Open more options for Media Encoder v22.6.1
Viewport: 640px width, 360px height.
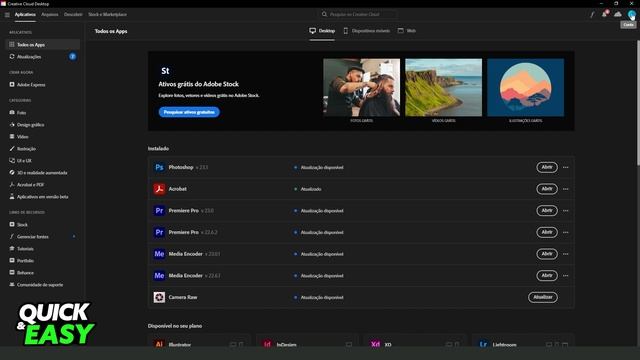[566, 276]
